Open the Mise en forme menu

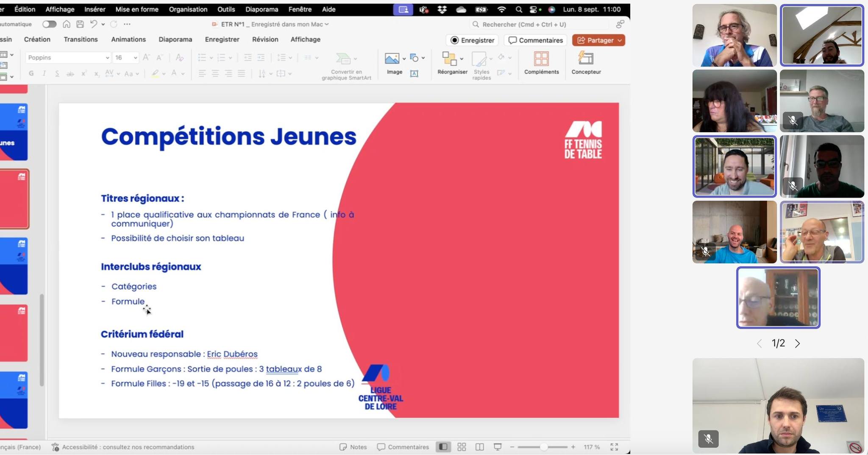coord(137,9)
